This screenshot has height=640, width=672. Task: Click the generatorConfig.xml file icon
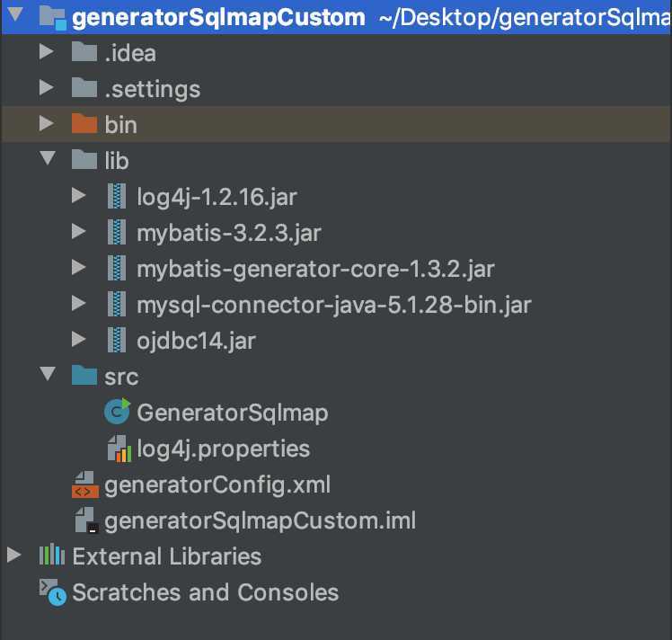tap(84, 484)
